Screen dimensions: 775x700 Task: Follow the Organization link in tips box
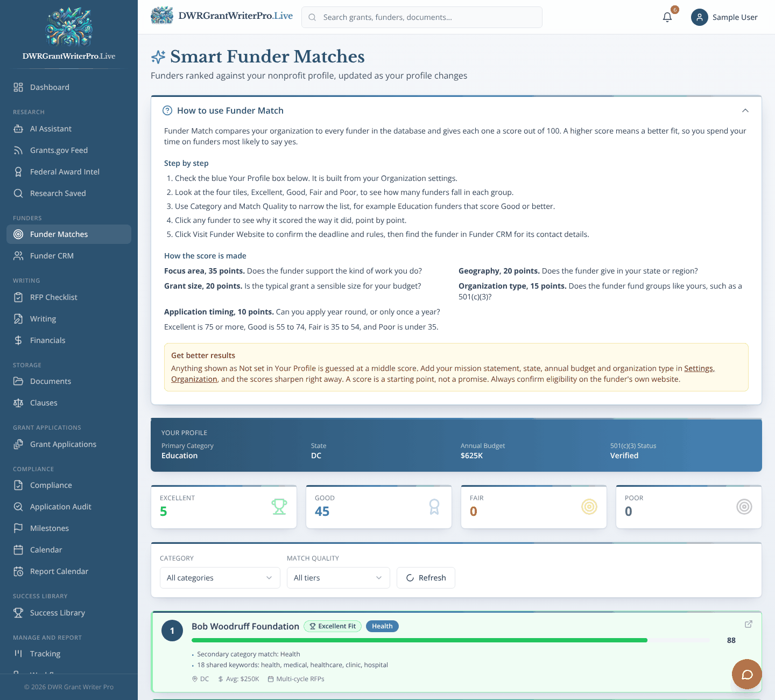[x=194, y=379]
